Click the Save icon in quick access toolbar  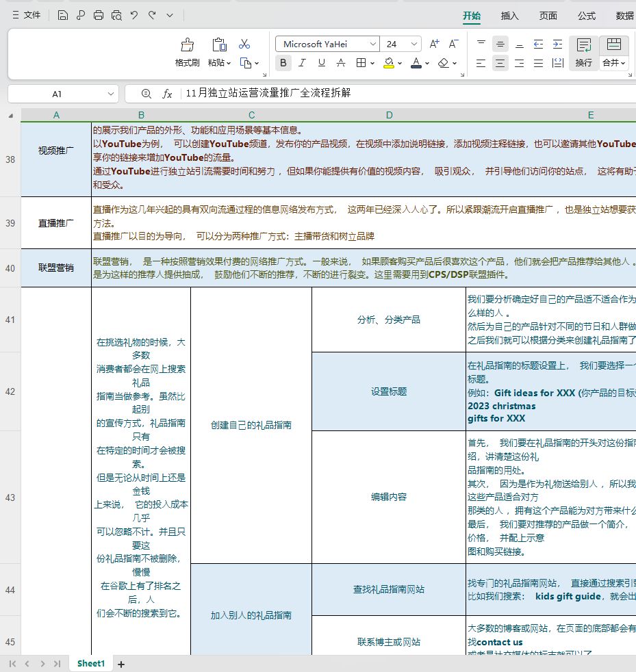coord(62,16)
